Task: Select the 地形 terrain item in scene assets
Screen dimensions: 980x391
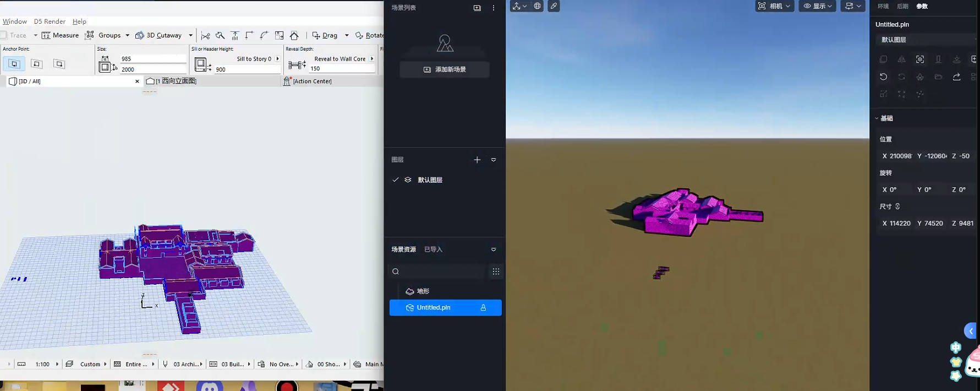Action: [423, 291]
